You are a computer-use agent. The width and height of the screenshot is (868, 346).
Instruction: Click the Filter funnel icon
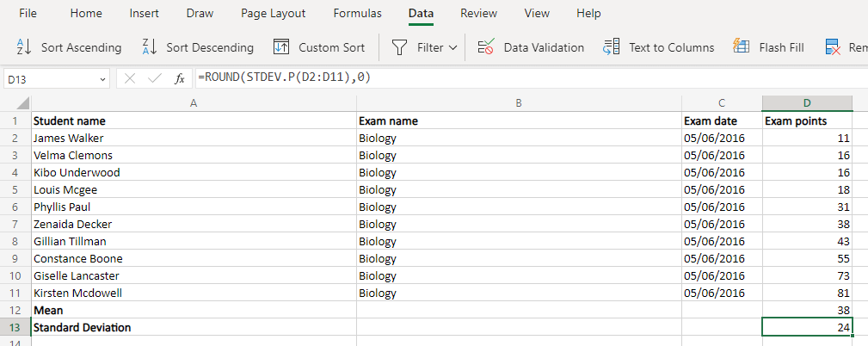tap(399, 47)
